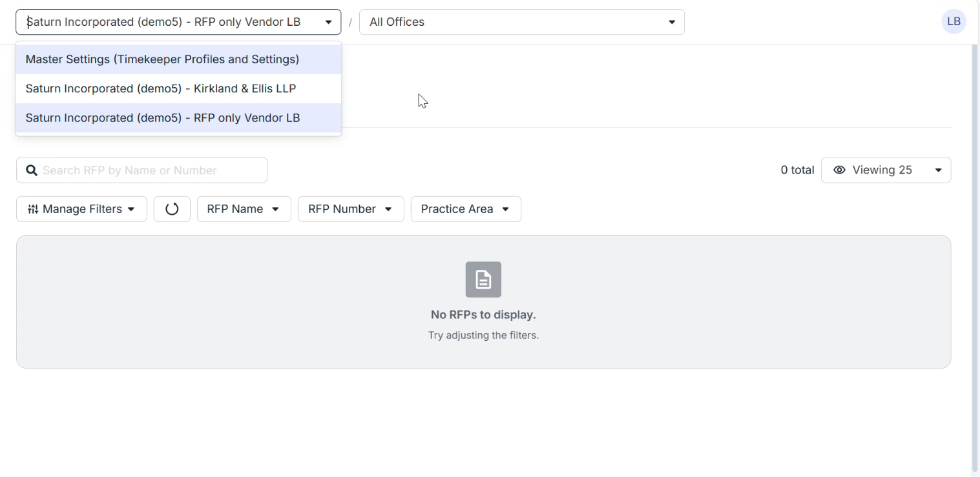Click the LB user avatar
The height and width of the screenshot is (477, 980).
pyautogui.click(x=954, y=21)
